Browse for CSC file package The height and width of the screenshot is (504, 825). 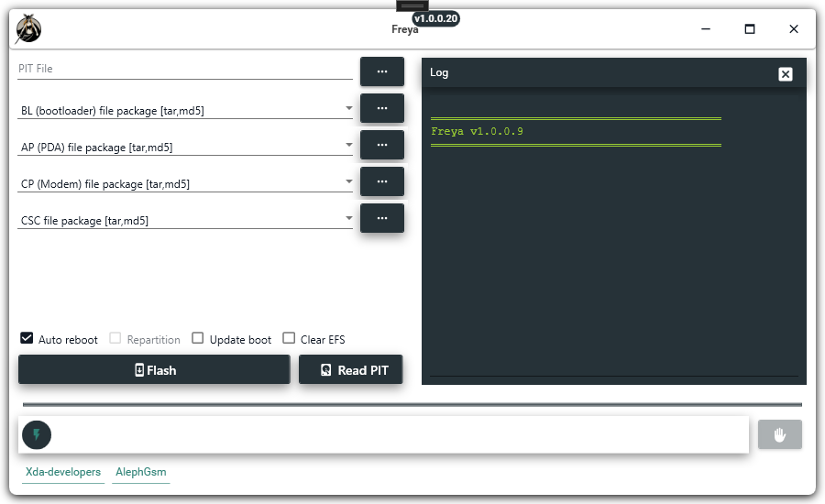pos(382,218)
